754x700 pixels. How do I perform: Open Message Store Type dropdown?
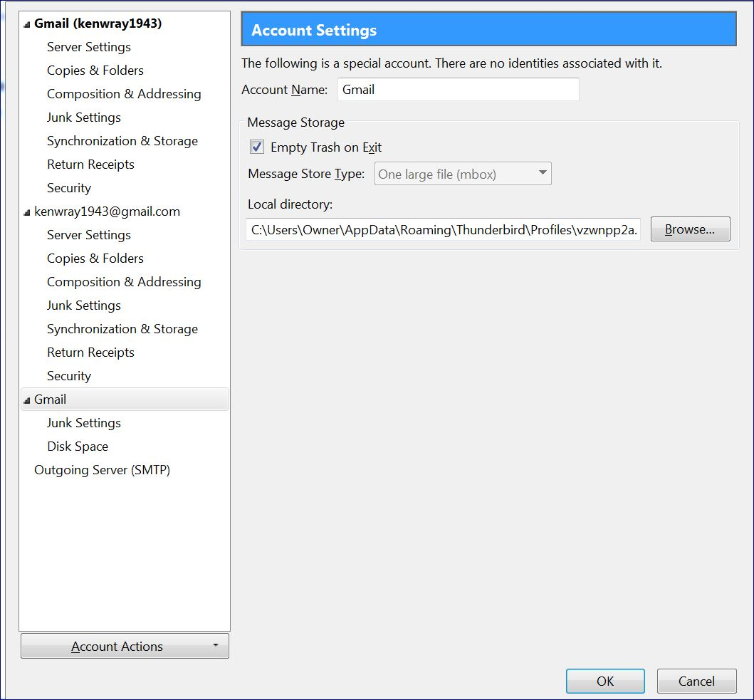(x=463, y=174)
